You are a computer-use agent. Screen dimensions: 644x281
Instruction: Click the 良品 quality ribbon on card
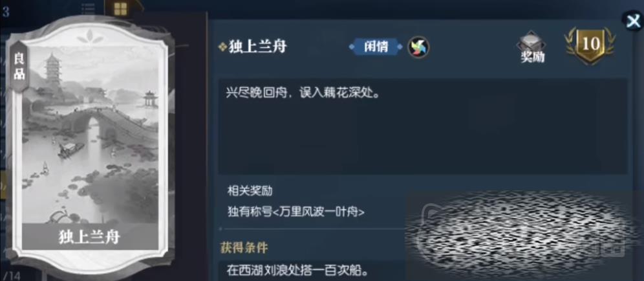pos(19,67)
